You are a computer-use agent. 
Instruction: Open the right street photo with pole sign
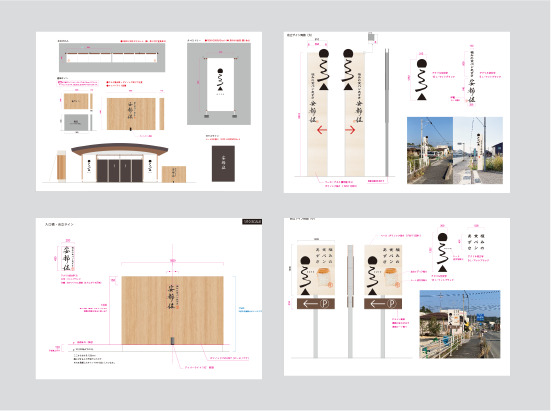click(x=478, y=150)
